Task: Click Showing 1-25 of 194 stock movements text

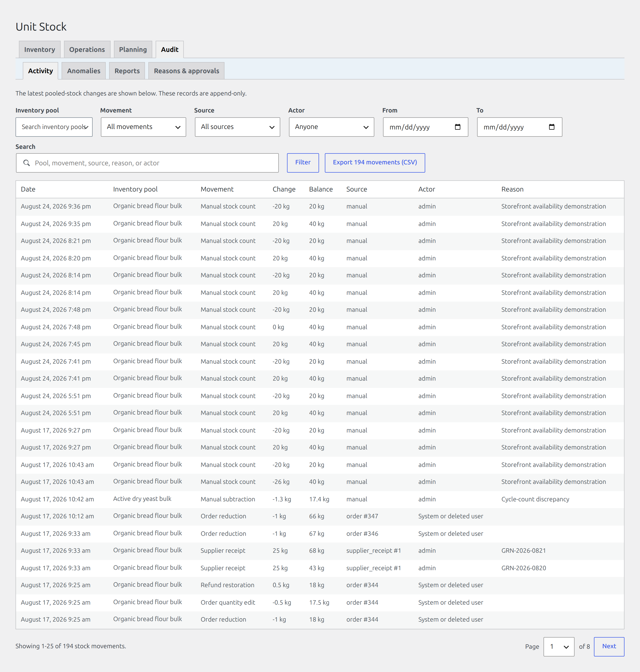Action: (x=71, y=646)
